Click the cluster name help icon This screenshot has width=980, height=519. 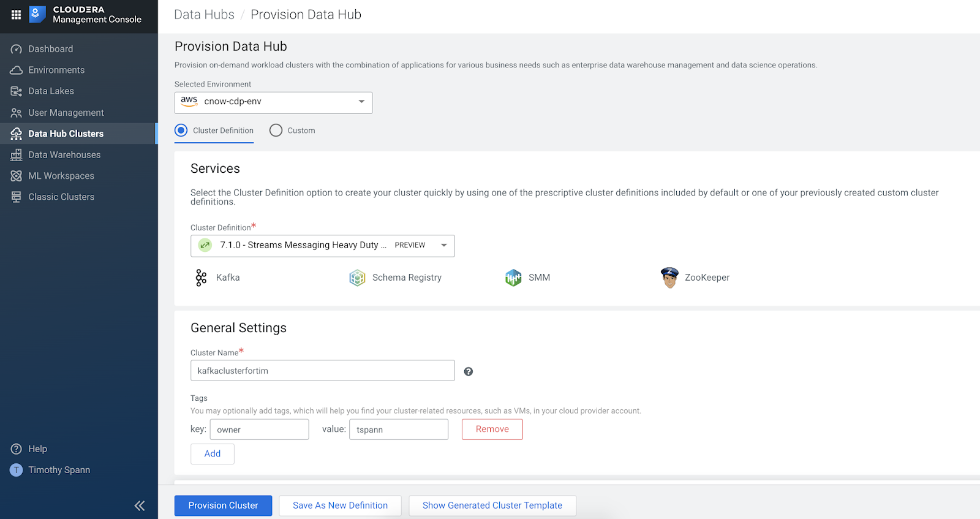coord(469,371)
